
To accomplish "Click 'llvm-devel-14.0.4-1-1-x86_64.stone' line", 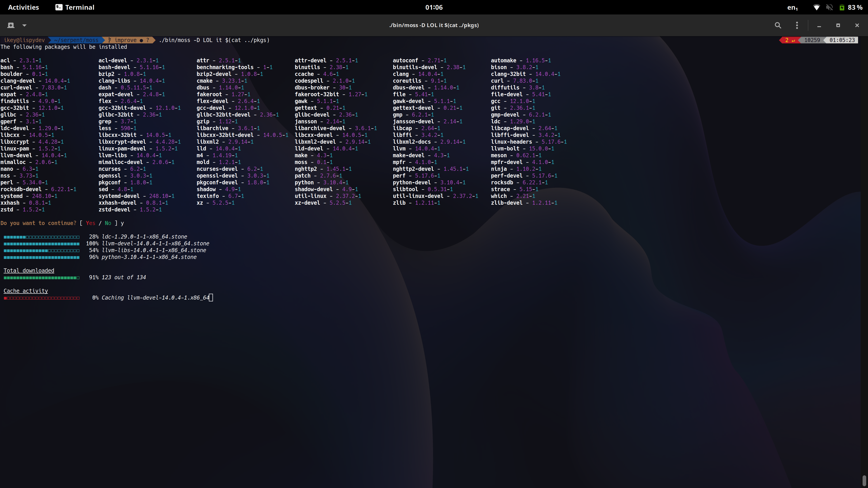I will tap(155, 244).
